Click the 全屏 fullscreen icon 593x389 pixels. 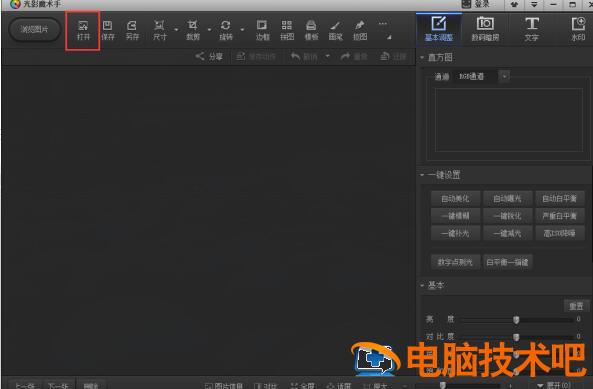pos(294,386)
